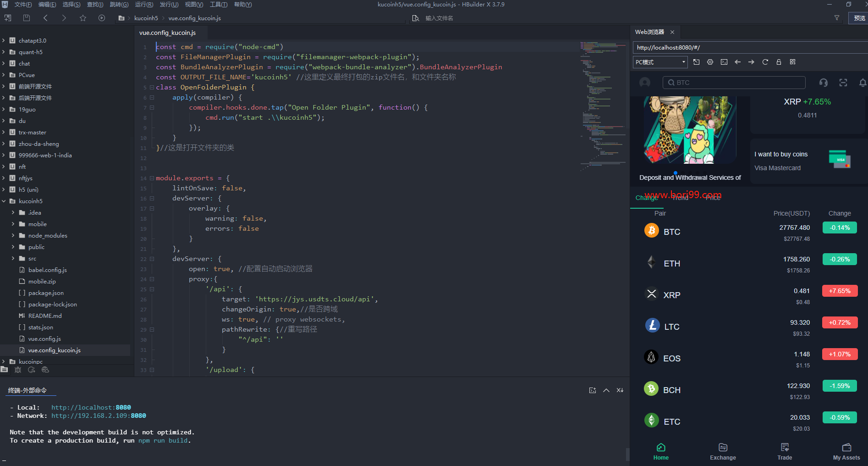
Task: Open the PC模式 device mode dropdown
Action: point(660,62)
